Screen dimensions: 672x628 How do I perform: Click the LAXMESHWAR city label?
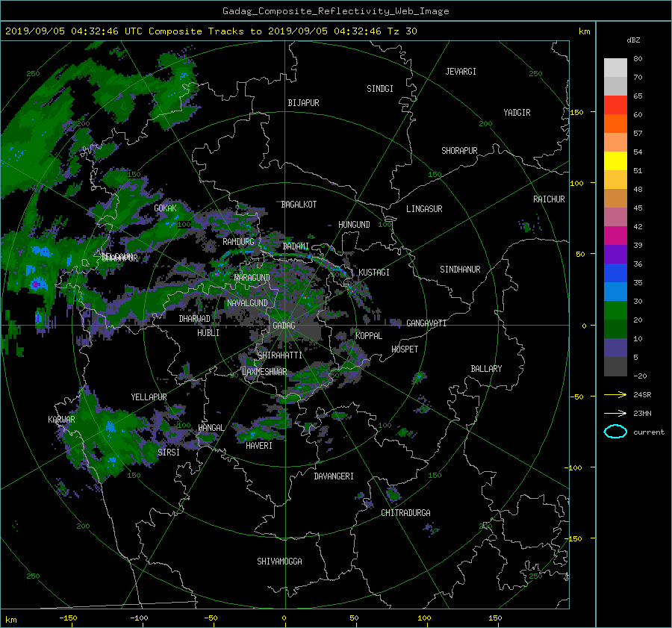click(x=264, y=372)
